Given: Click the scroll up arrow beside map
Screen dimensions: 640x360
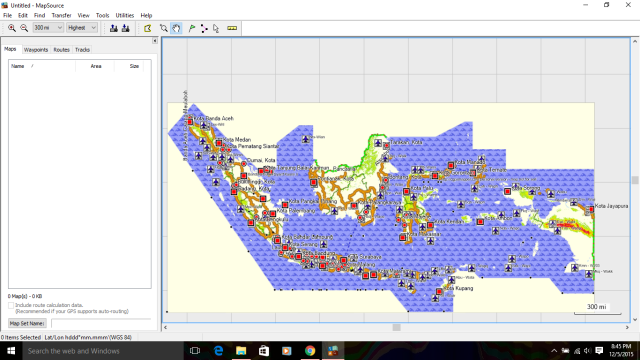Looking at the screenshot, I should click(635, 41).
